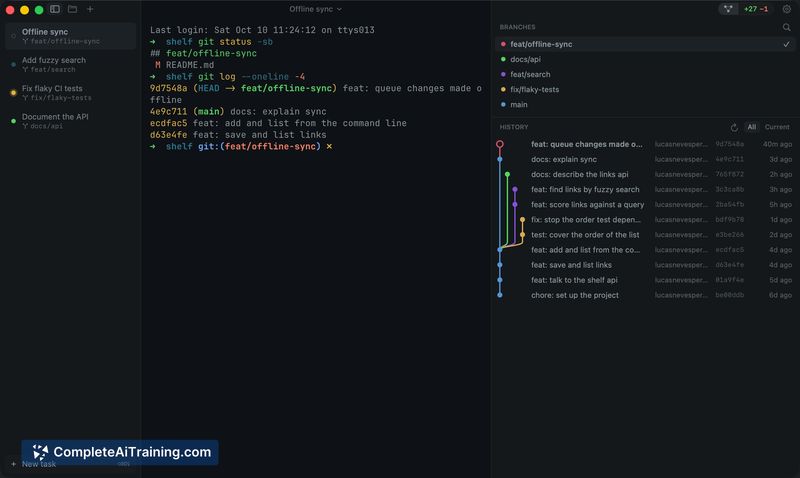Click commit hash 9d7548a in history list

(x=730, y=144)
